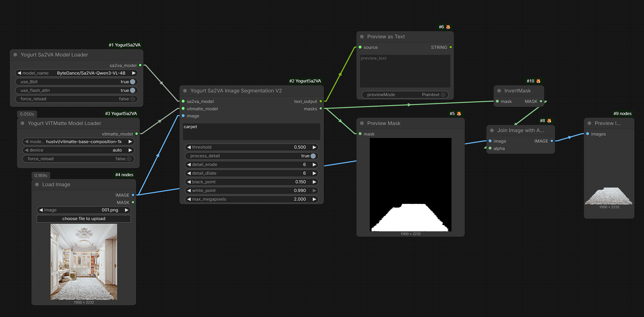Click the carpet mask preview in Preview Mask
Image resolution: width=644 pixels, height=317 pixels.
pos(410,185)
